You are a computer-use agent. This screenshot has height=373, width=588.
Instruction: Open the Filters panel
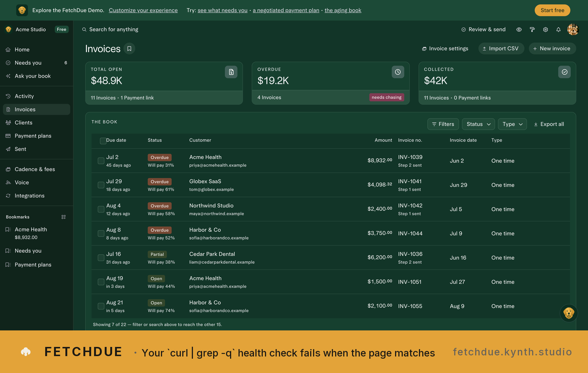[x=443, y=124]
